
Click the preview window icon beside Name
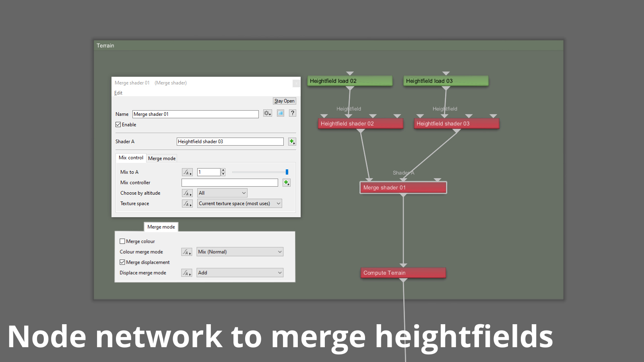point(281,113)
